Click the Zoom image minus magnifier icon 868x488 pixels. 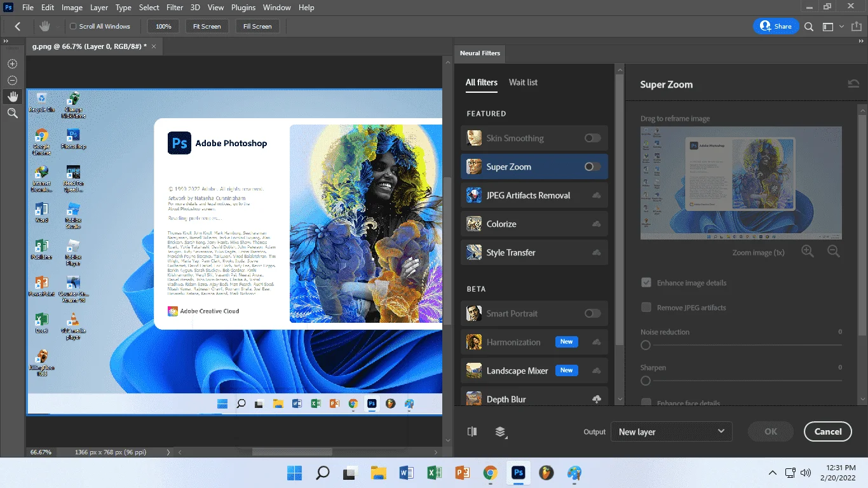tap(834, 252)
